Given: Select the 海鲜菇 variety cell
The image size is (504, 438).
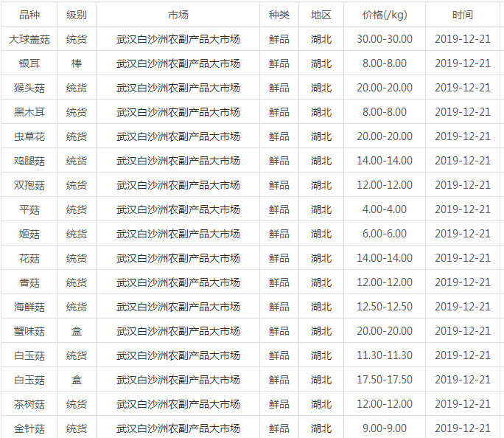Looking at the screenshot, I should (29, 307).
